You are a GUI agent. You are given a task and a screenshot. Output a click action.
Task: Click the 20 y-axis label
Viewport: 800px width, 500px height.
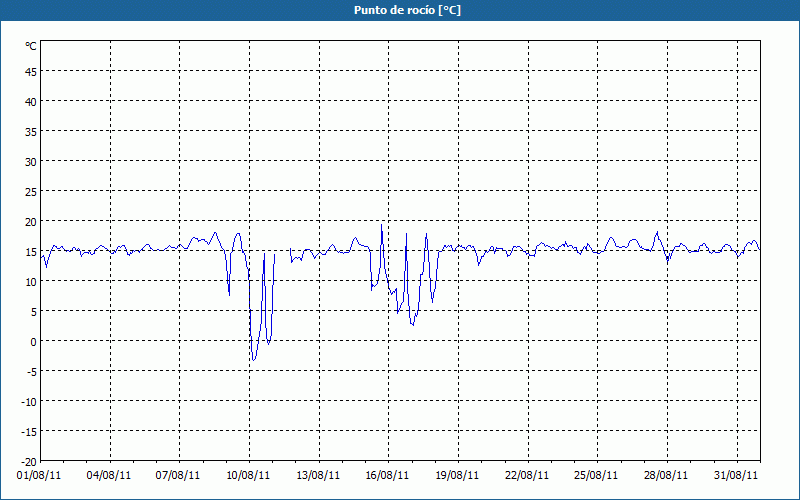(31, 222)
